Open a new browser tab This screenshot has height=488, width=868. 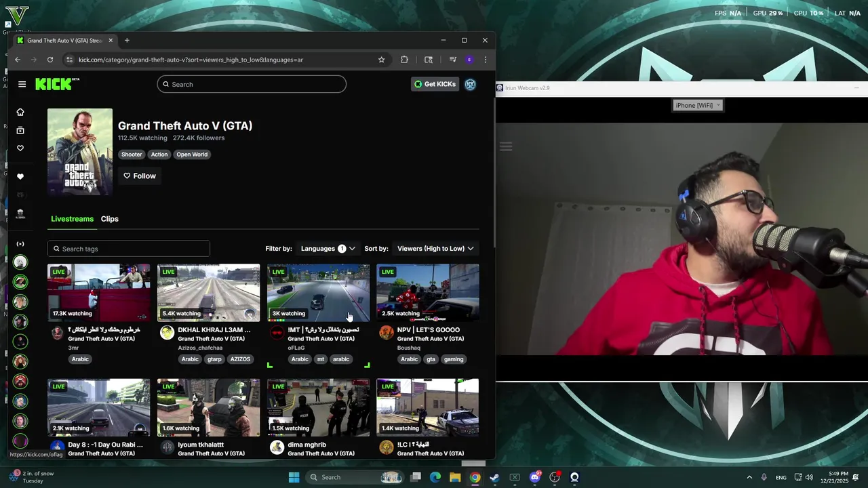127,40
